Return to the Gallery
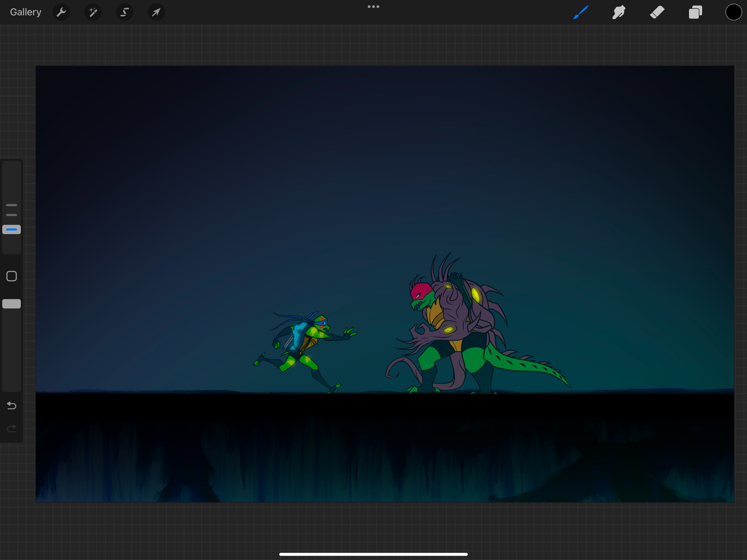The height and width of the screenshot is (560, 747). [x=25, y=12]
